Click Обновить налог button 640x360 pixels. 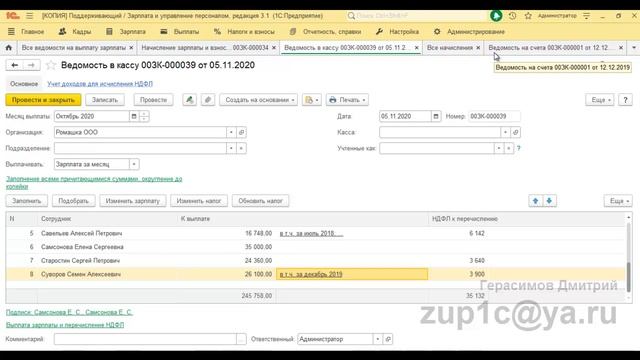point(260,201)
